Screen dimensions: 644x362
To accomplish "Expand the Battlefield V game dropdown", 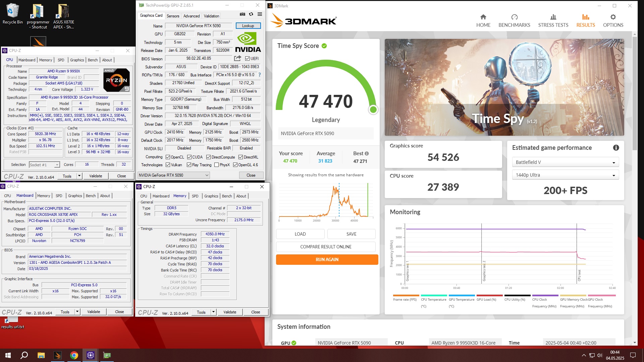I will [x=565, y=162].
